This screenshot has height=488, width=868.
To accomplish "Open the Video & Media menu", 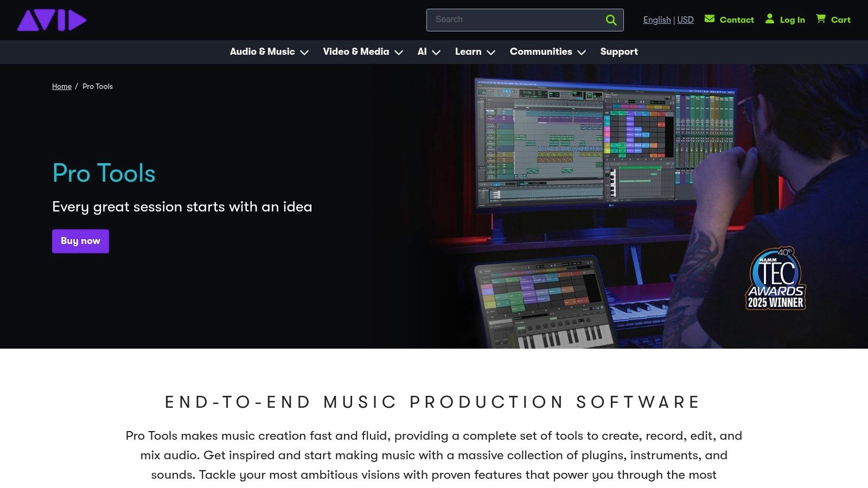I will pyautogui.click(x=356, y=52).
